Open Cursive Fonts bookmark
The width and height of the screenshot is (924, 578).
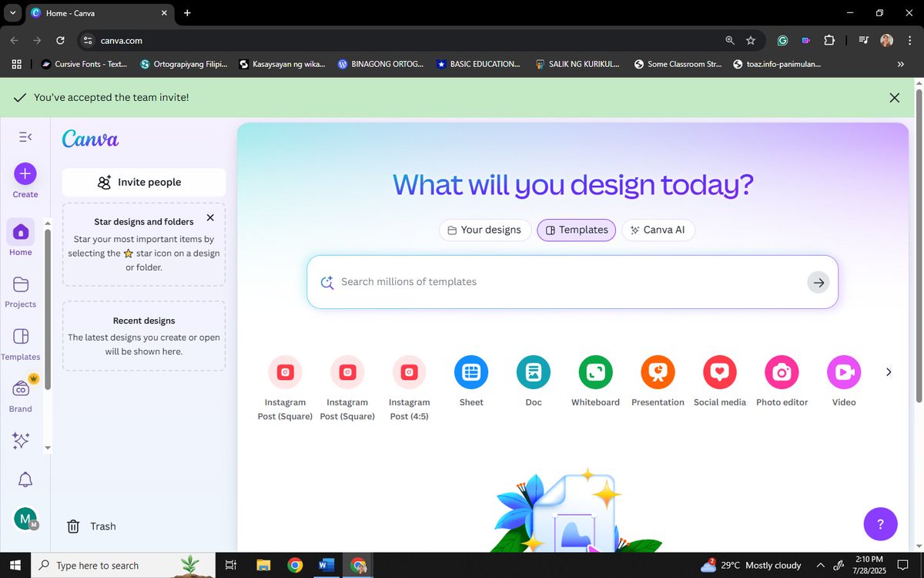(84, 64)
